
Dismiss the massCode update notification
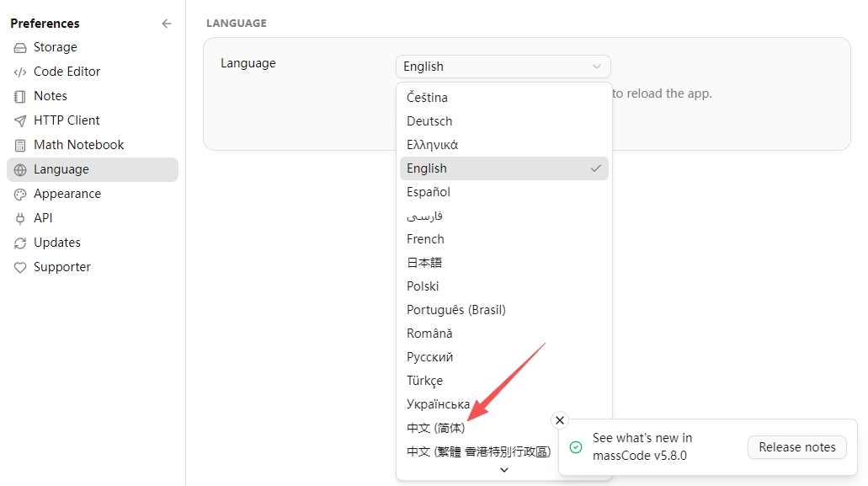click(560, 420)
